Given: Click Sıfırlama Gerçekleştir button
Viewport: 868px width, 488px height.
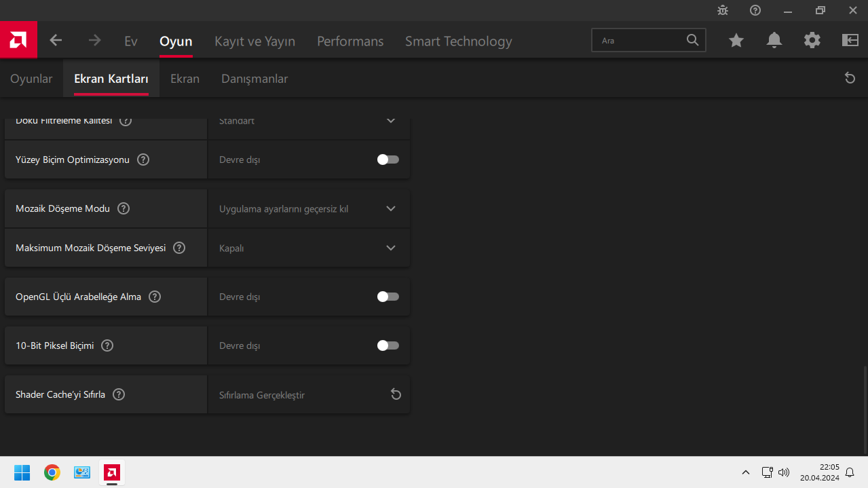Looking at the screenshot, I should [x=262, y=395].
